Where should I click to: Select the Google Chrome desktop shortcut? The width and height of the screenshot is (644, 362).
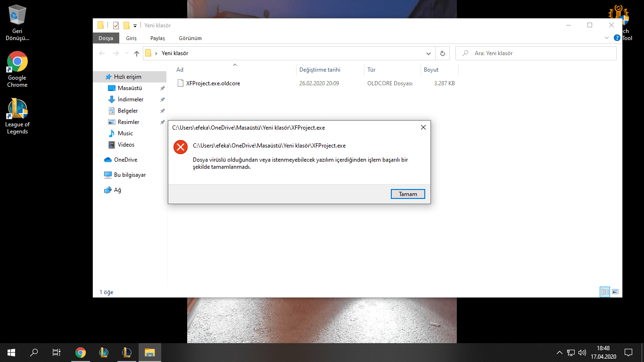coord(17,69)
